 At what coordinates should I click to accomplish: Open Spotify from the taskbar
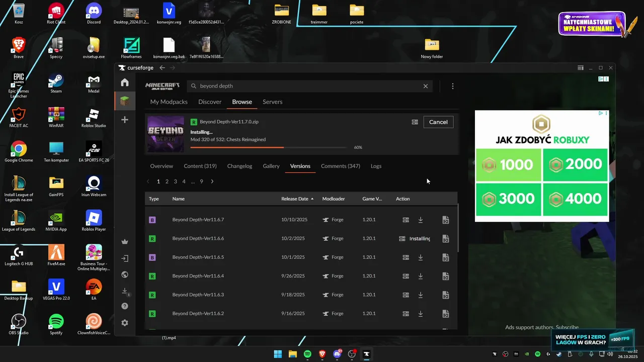(x=307, y=354)
